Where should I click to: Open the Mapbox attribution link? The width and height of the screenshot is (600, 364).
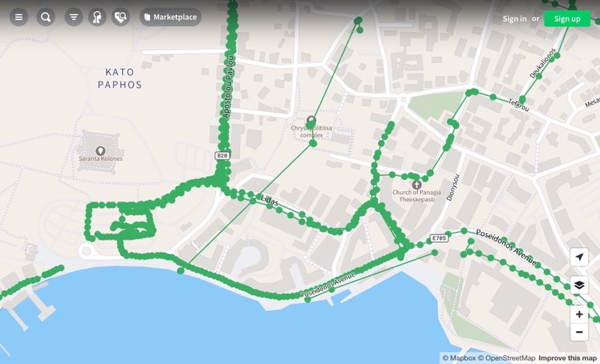click(459, 358)
